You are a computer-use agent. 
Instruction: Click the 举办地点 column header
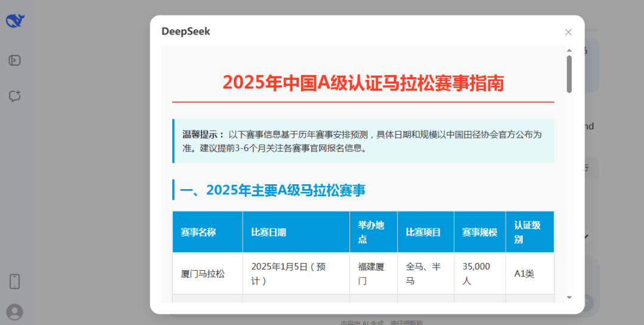pyautogui.click(x=371, y=232)
